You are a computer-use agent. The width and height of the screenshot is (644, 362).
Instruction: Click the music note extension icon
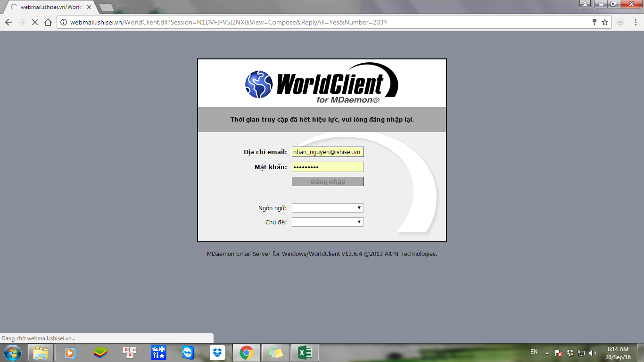[620, 22]
